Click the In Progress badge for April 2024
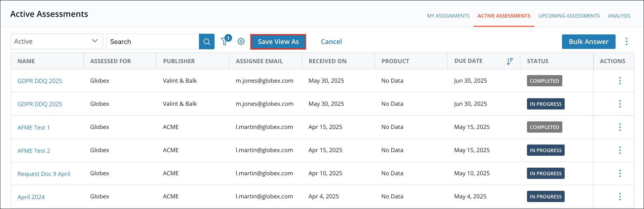644x209 pixels. (x=545, y=196)
